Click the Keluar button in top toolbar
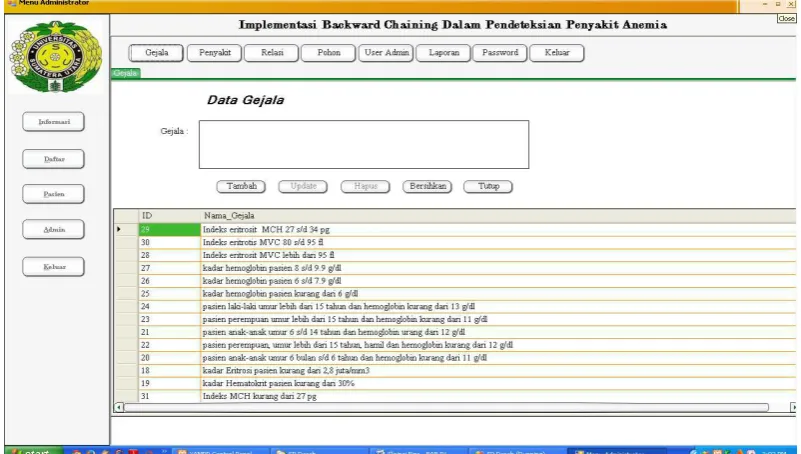Screen dimensions: 801x454 pyautogui.click(x=557, y=53)
